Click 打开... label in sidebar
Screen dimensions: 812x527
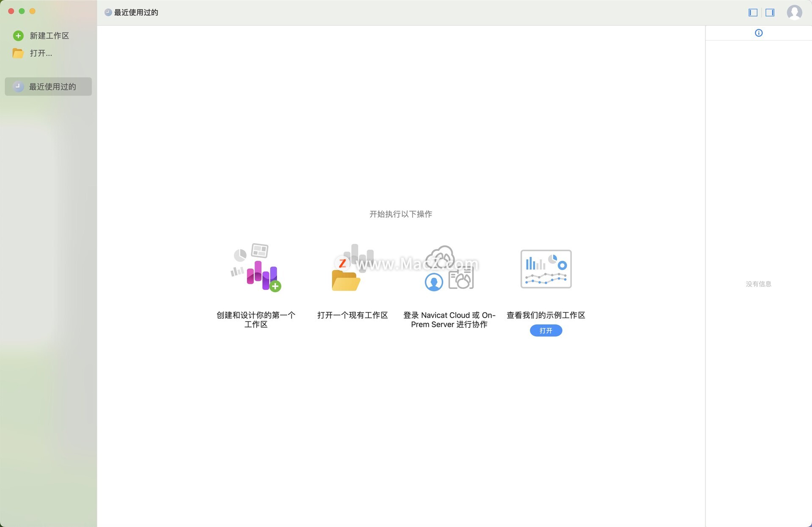click(x=41, y=53)
